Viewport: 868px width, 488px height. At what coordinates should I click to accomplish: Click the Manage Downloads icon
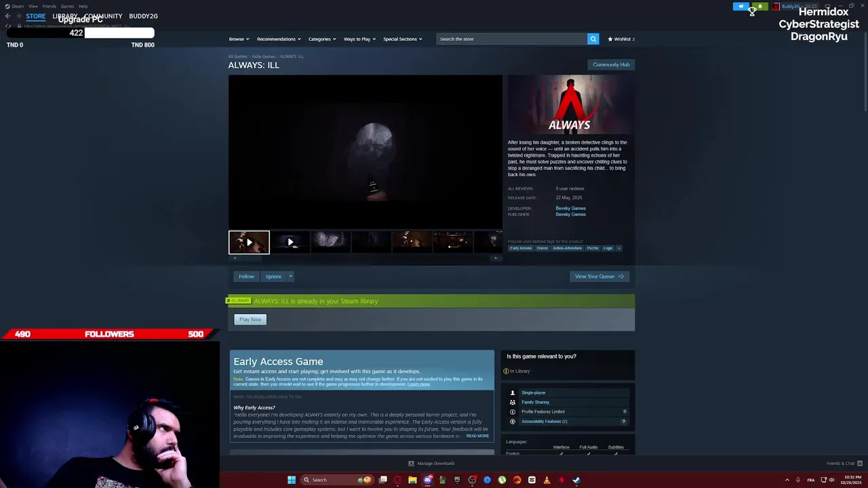click(411, 464)
